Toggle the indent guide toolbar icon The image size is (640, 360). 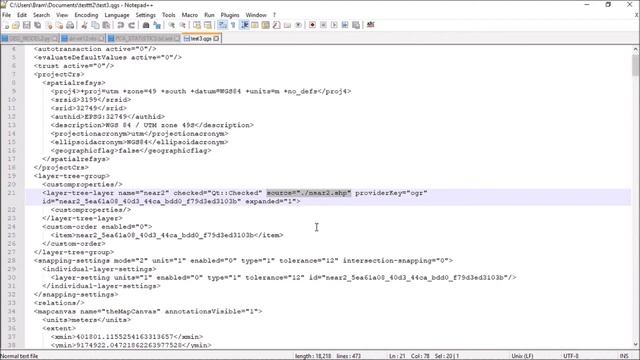pyautogui.click(x=244, y=25)
